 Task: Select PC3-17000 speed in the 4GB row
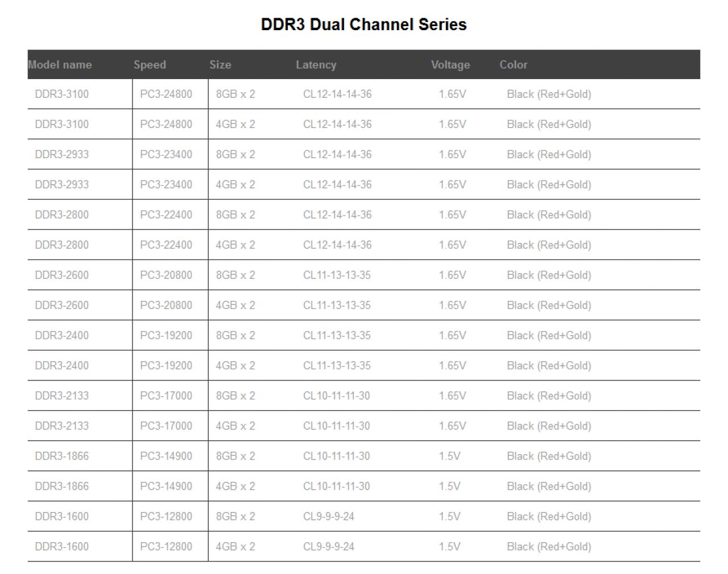coord(166,426)
